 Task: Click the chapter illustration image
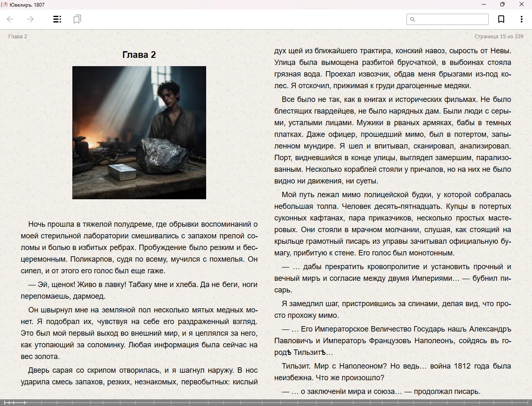139,132
